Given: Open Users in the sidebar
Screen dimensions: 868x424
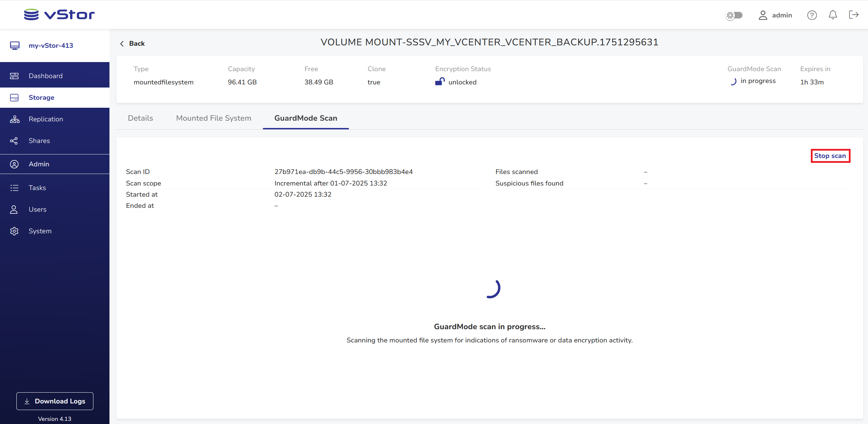Looking at the screenshot, I should pos(37,209).
